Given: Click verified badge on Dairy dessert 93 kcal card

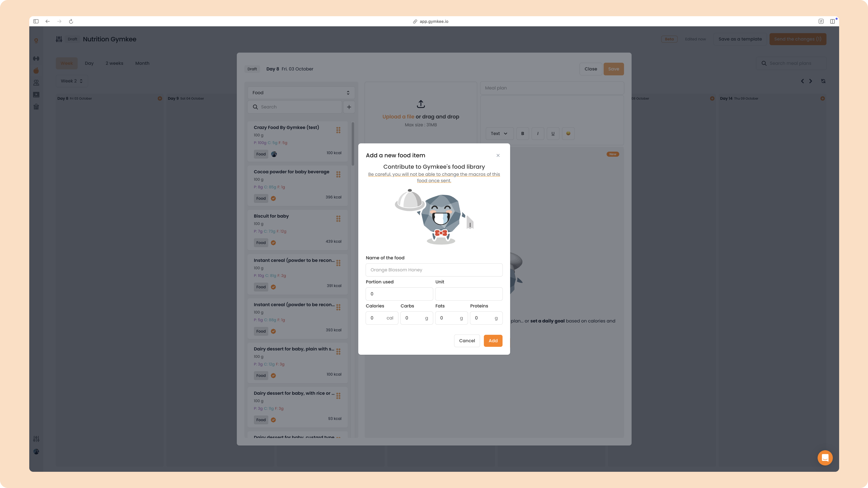Looking at the screenshot, I should pos(273,420).
